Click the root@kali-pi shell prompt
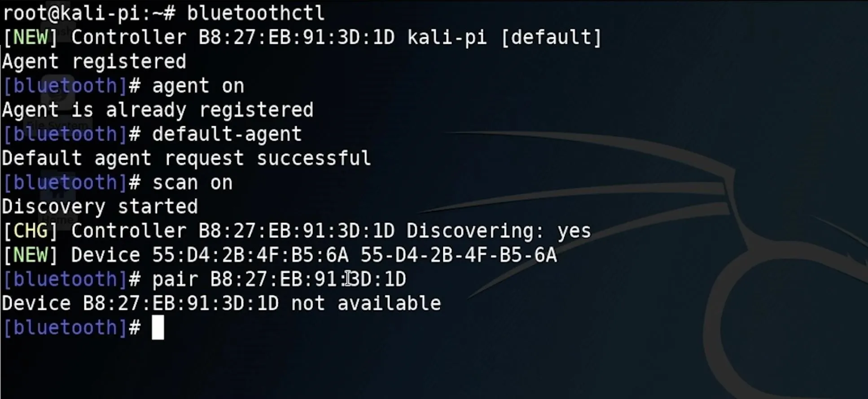The height and width of the screenshot is (399, 868). click(x=89, y=13)
